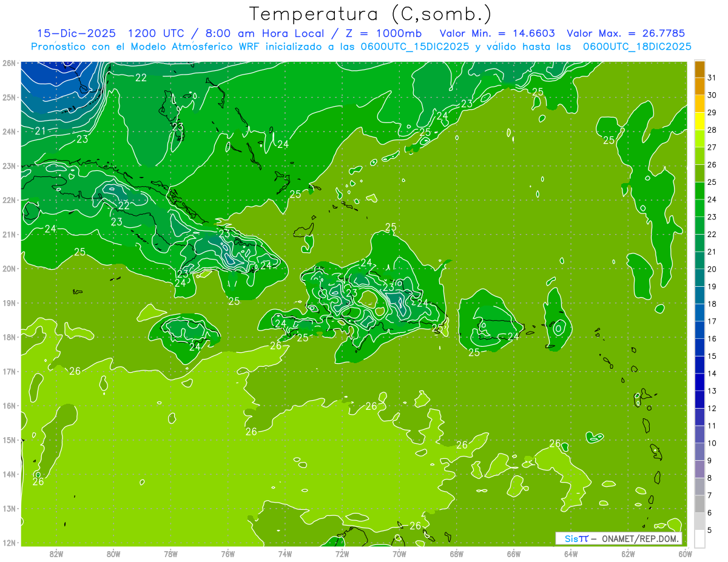
Task: Click the '30' value on the color scale
Action: (x=712, y=95)
